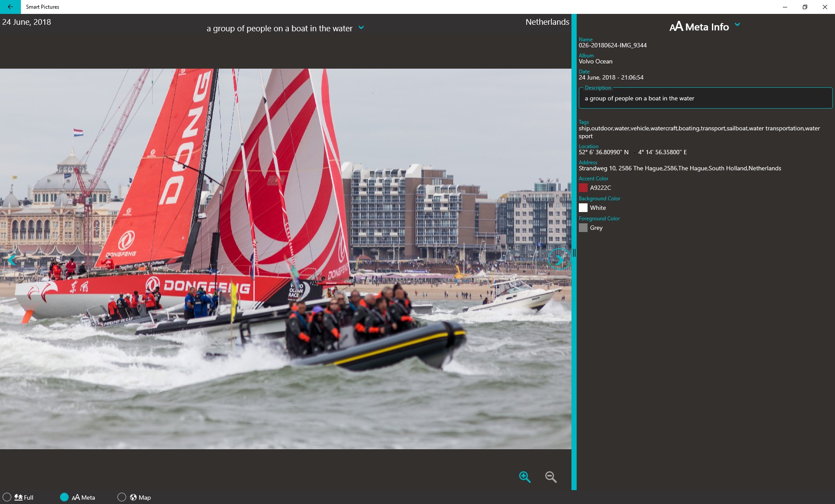Click the White background color swatch
The image size is (835, 504).
coord(583,208)
